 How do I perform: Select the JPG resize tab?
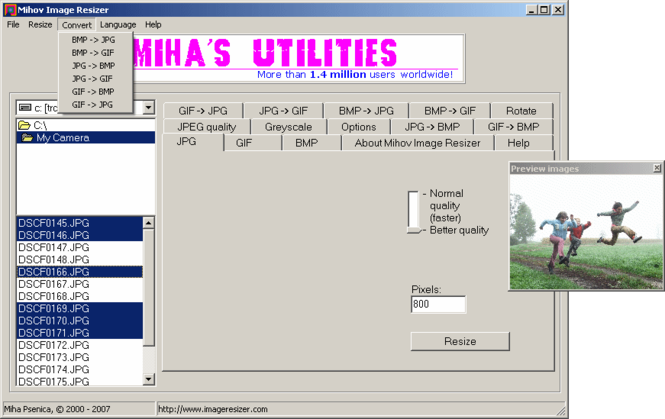click(193, 142)
